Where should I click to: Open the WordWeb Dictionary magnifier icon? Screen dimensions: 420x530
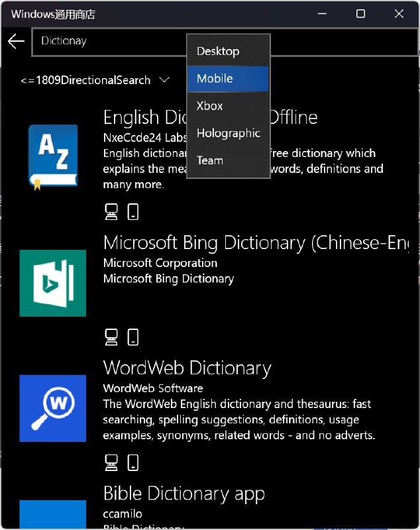click(x=53, y=408)
